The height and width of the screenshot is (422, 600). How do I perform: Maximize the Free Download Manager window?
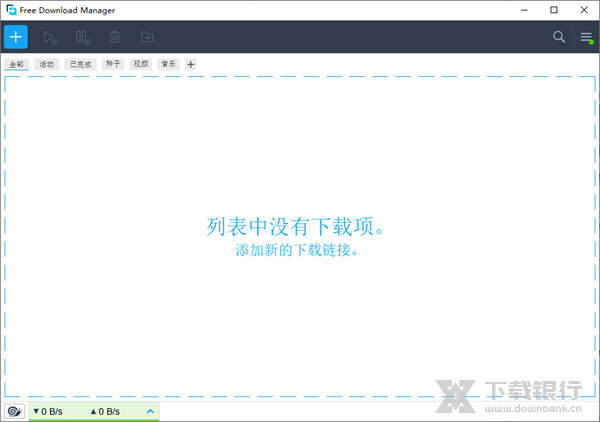pos(554,10)
